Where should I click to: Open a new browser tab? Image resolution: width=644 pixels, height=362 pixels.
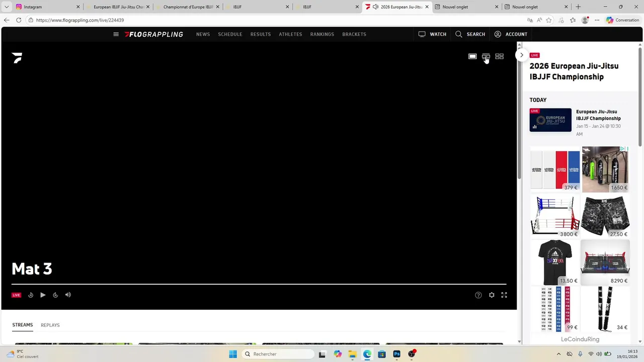point(578,7)
